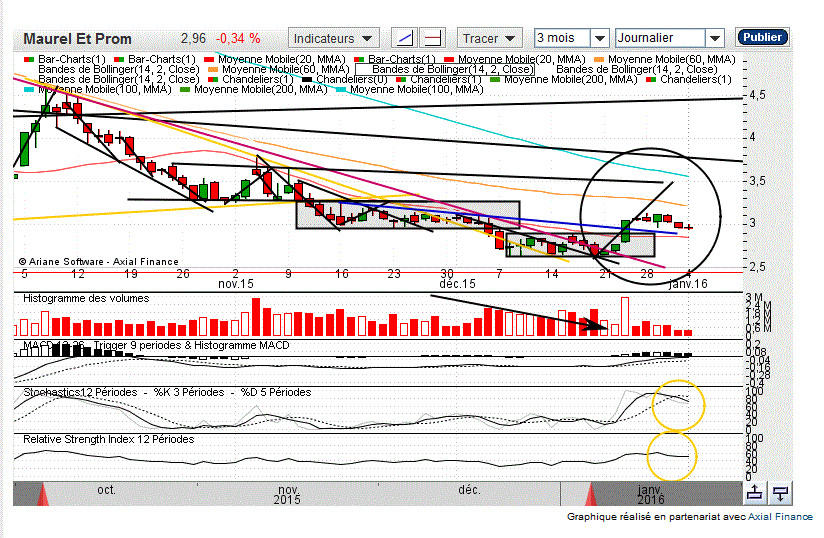This screenshot has width=824, height=538.
Task: Click the MACD Trigger 9 periodes label
Action: click(x=156, y=345)
